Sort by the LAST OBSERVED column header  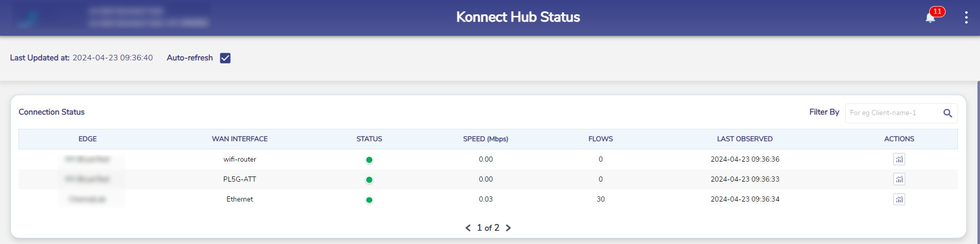pyautogui.click(x=745, y=139)
